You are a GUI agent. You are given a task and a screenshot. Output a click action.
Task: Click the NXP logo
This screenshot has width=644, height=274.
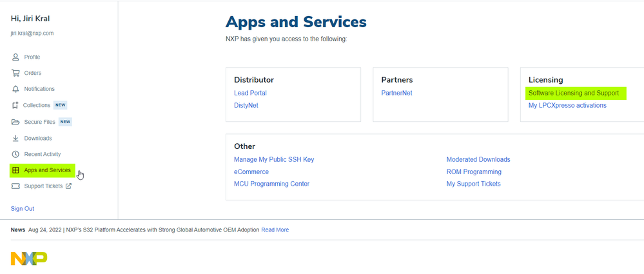(x=29, y=258)
